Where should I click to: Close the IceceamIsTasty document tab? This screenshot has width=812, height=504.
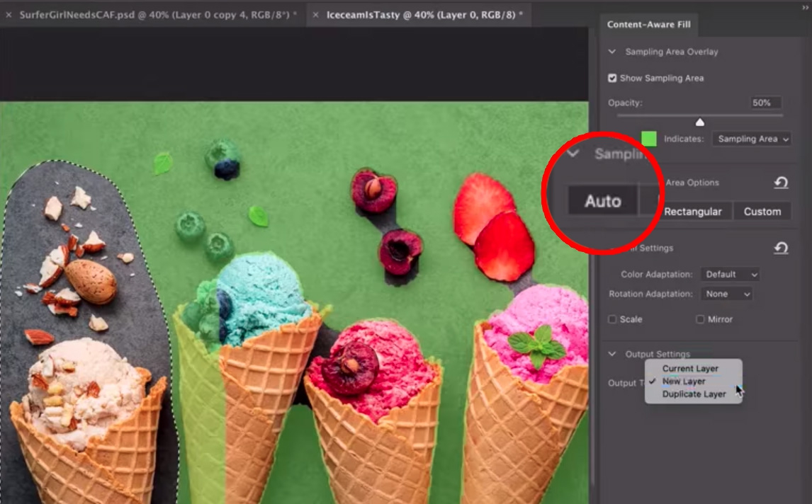coord(315,14)
